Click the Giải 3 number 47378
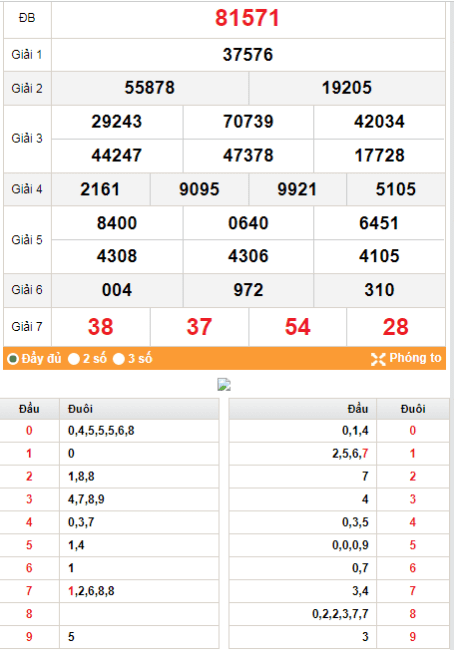This screenshot has height=650, width=454. pyautogui.click(x=248, y=155)
